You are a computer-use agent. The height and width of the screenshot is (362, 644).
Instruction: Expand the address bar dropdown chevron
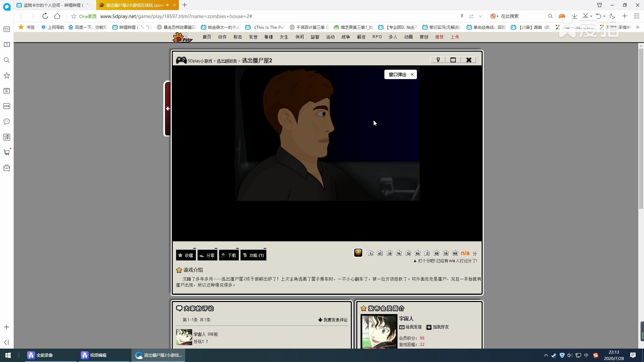point(480,16)
